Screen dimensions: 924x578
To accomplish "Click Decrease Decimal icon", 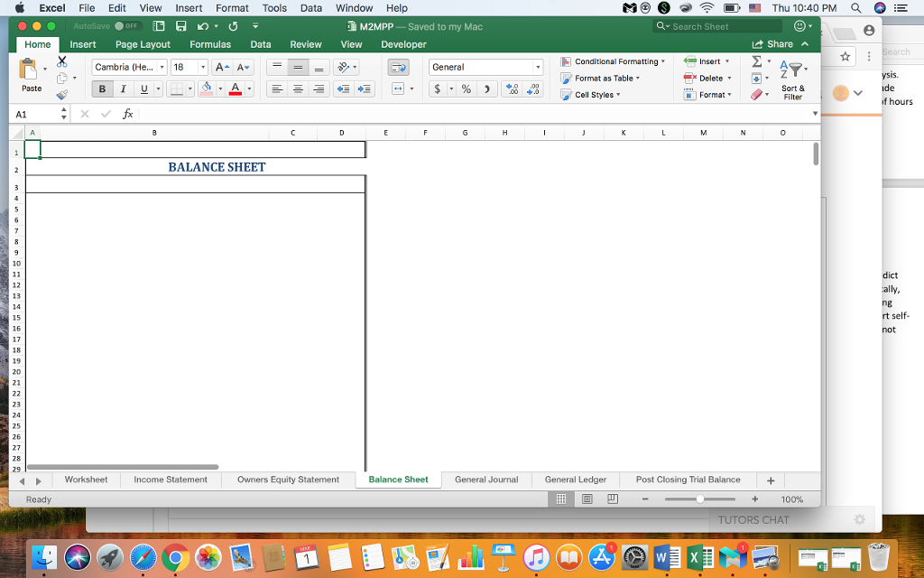I will click(x=532, y=89).
